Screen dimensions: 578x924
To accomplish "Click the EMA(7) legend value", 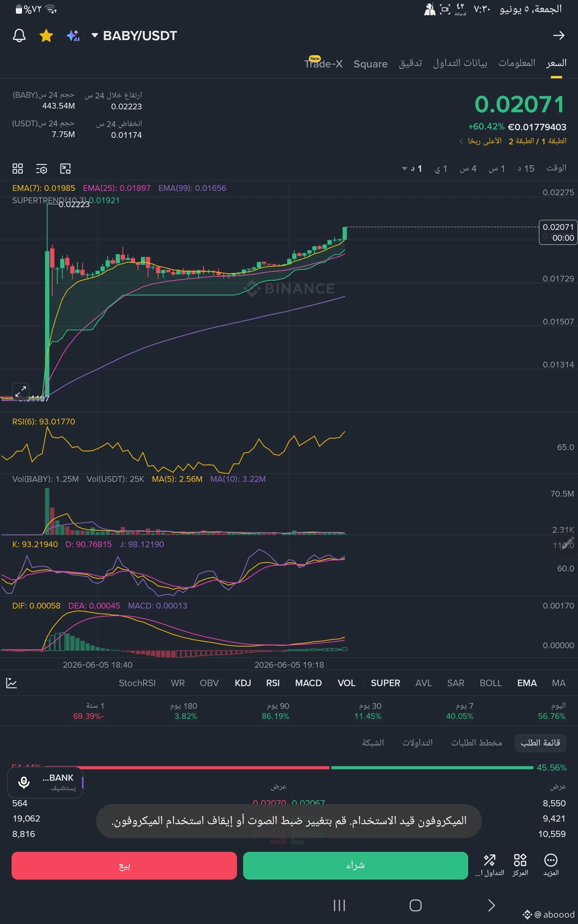I will click(x=44, y=188).
